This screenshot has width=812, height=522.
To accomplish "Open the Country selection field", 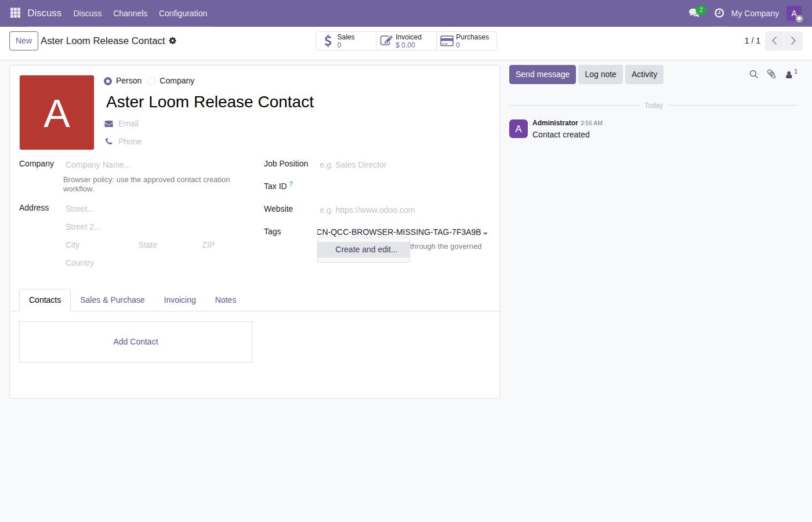I will click(x=157, y=263).
